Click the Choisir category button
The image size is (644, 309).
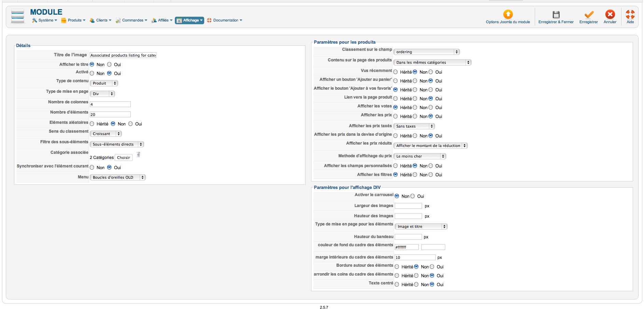pos(123,158)
